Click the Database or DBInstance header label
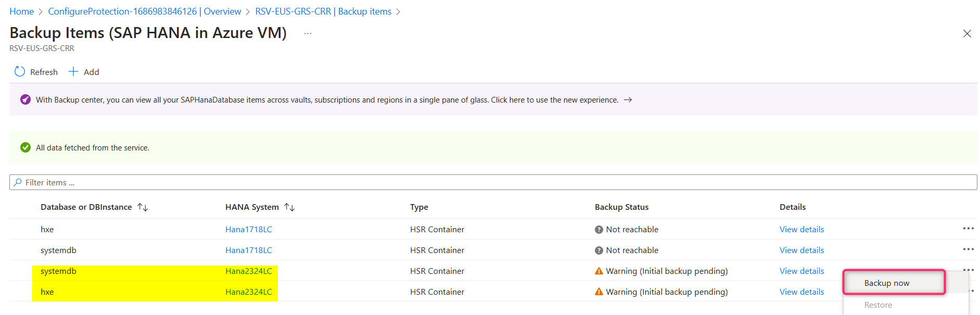 [86, 207]
